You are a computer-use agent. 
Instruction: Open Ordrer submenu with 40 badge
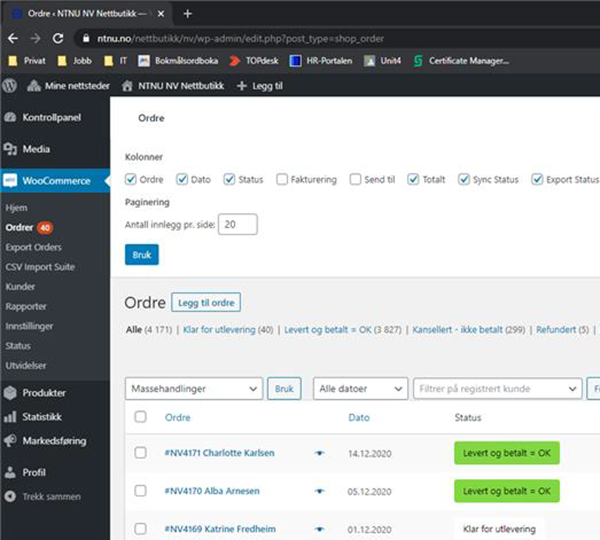coord(29,228)
